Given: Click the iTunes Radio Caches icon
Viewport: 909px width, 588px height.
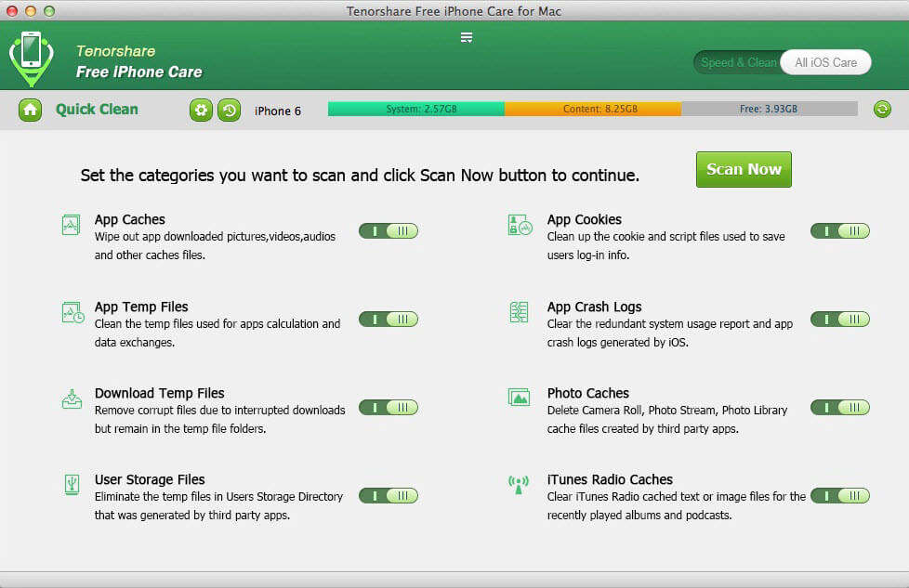Looking at the screenshot, I should (x=519, y=485).
